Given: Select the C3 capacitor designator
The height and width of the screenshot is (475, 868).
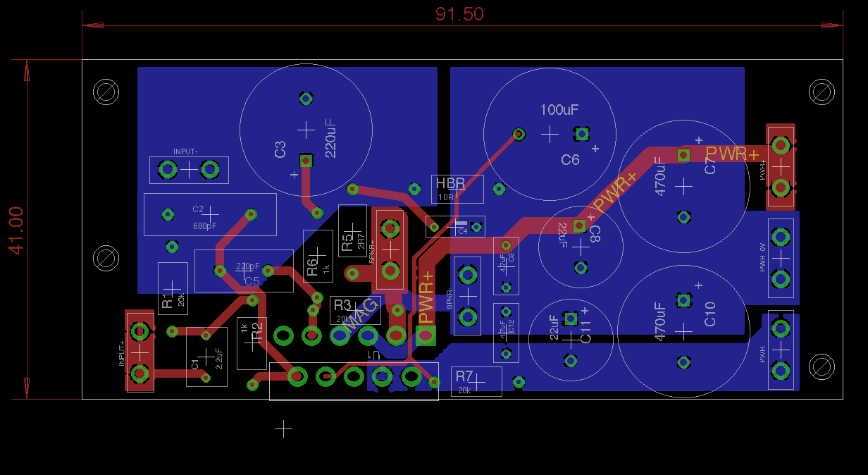Looking at the screenshot, I should point(280,149).
